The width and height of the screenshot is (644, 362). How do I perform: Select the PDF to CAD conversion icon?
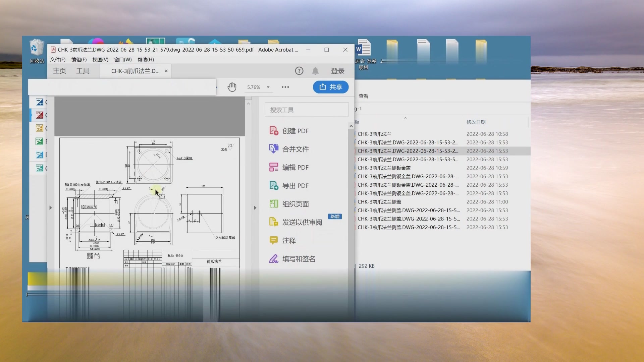pos(39,141)
